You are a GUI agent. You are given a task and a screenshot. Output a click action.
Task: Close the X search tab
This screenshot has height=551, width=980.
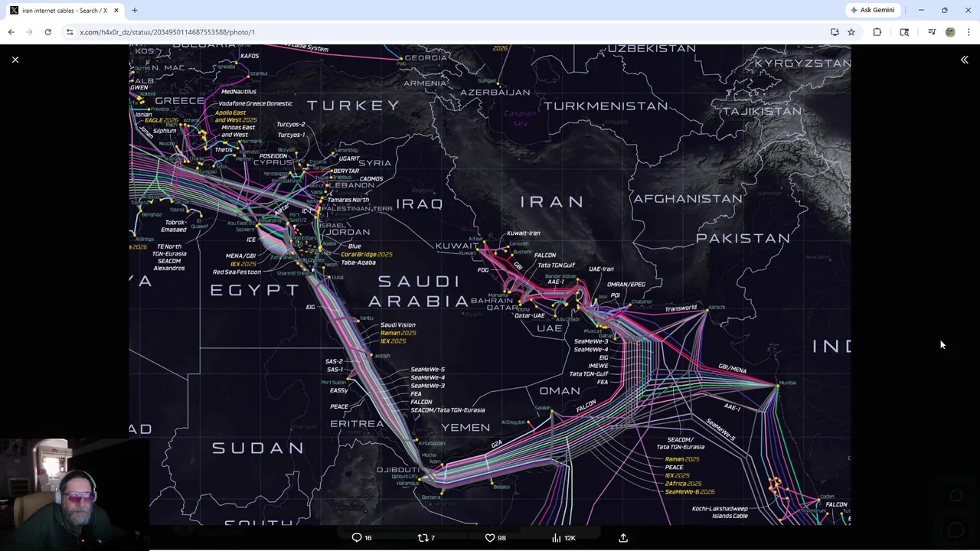pos(116,11)
